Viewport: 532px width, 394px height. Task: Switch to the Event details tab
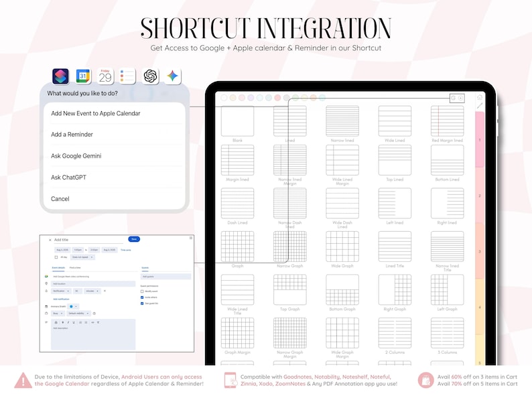coord(58,268)
